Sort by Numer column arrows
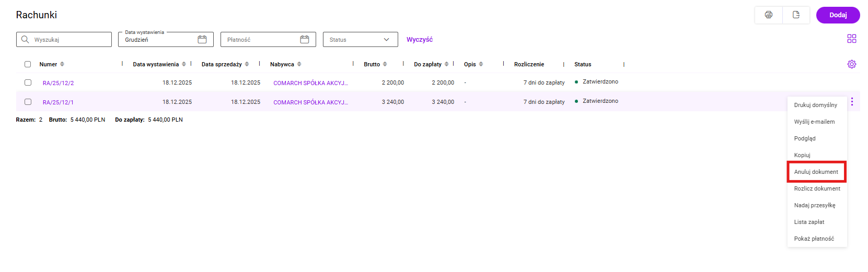 (x=62, y=64)
